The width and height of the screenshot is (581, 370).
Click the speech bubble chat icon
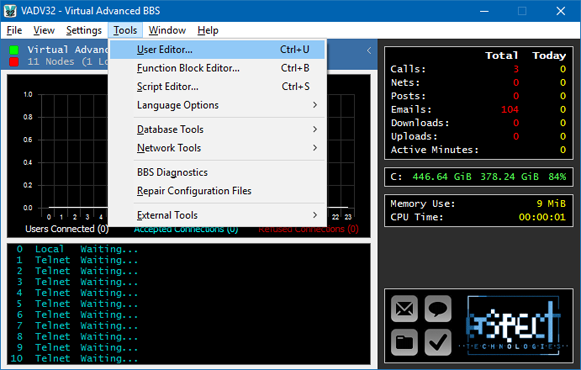pyautogui.click(x=438, y=309)
